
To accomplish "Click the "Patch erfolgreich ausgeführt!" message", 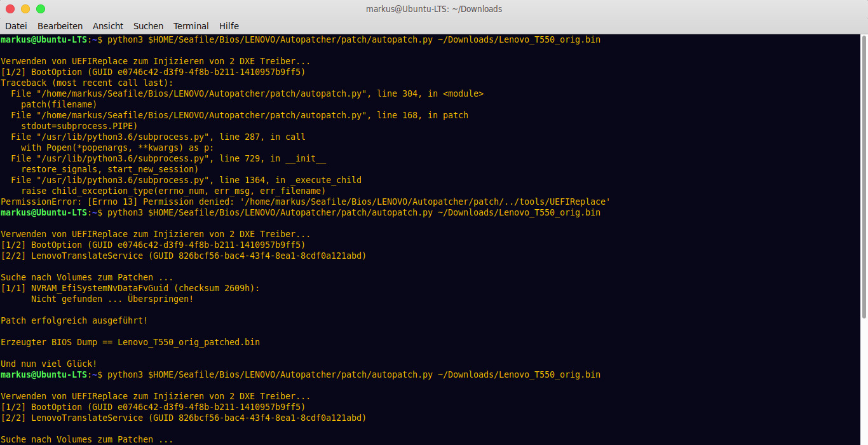I will (x=74, y=320).
